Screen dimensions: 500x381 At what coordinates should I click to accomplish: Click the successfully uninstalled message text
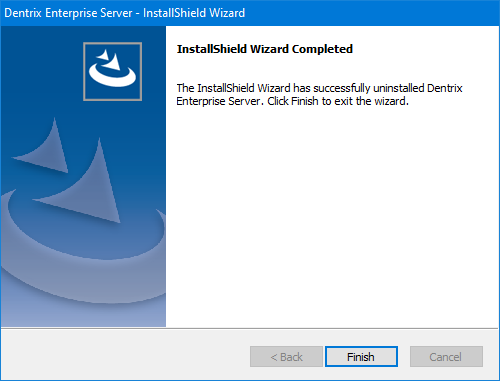click(319, 95)
